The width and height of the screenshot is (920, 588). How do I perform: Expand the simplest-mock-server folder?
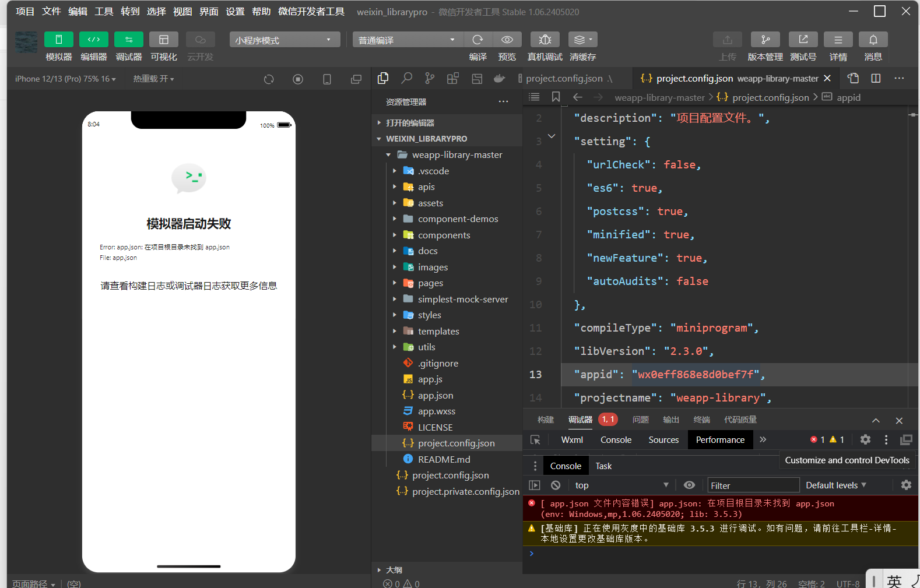coord(447,300)
